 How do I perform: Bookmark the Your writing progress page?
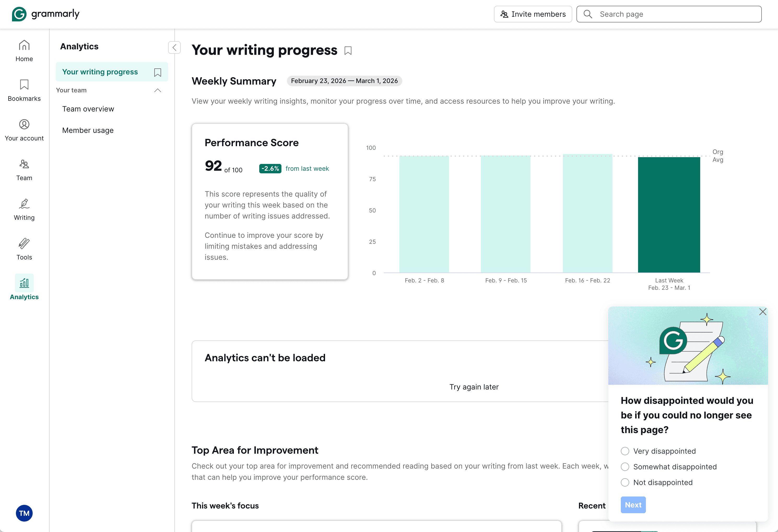348,50
